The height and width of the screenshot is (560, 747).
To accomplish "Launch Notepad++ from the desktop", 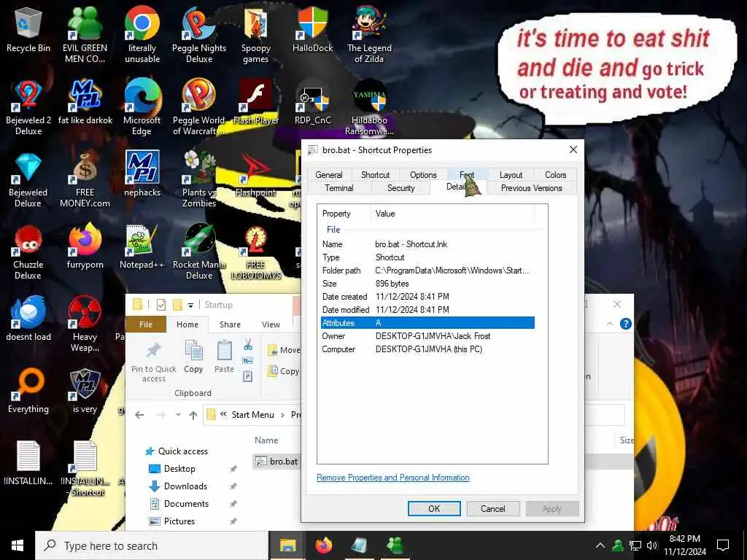I will coord(142,246).
